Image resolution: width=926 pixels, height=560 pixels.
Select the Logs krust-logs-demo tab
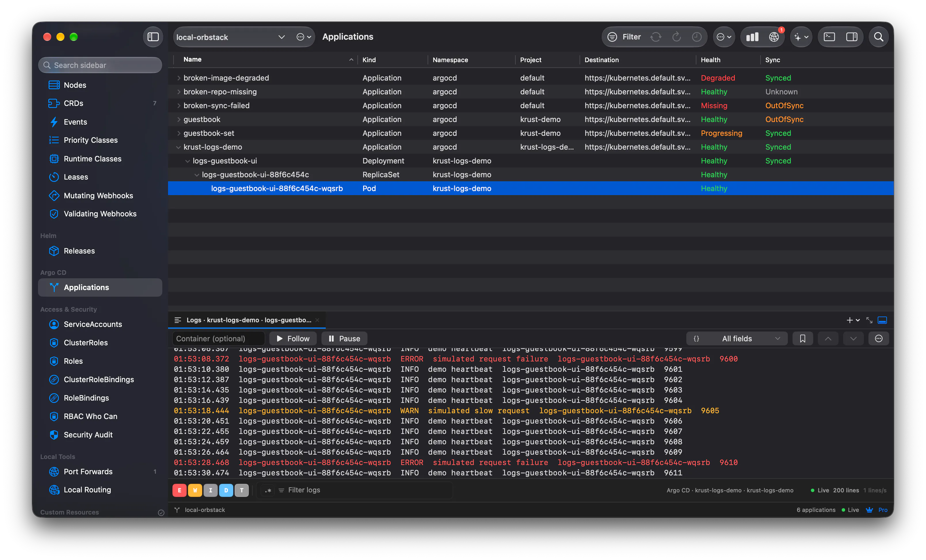[x=247, y=320]
